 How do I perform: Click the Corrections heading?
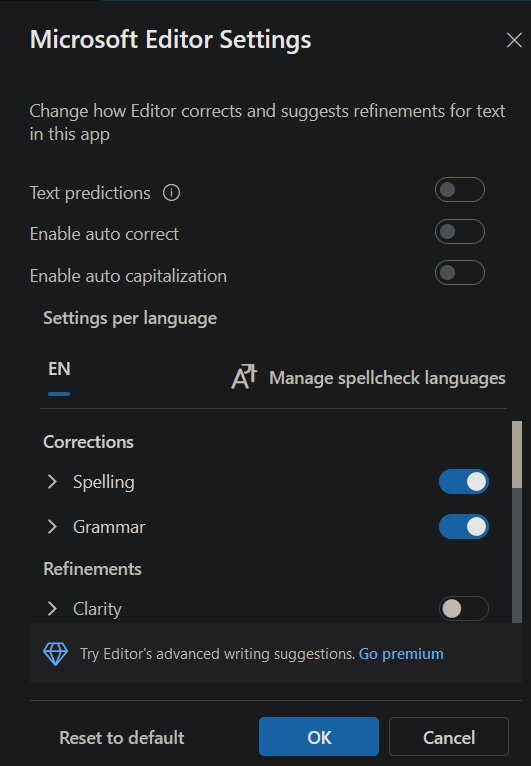[88, 442]
